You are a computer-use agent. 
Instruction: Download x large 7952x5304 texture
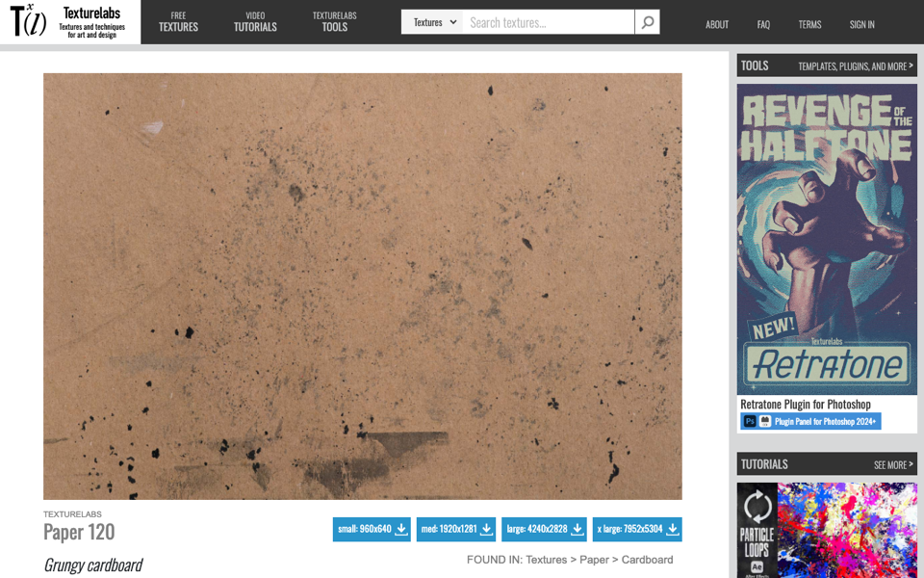(637, 529)
